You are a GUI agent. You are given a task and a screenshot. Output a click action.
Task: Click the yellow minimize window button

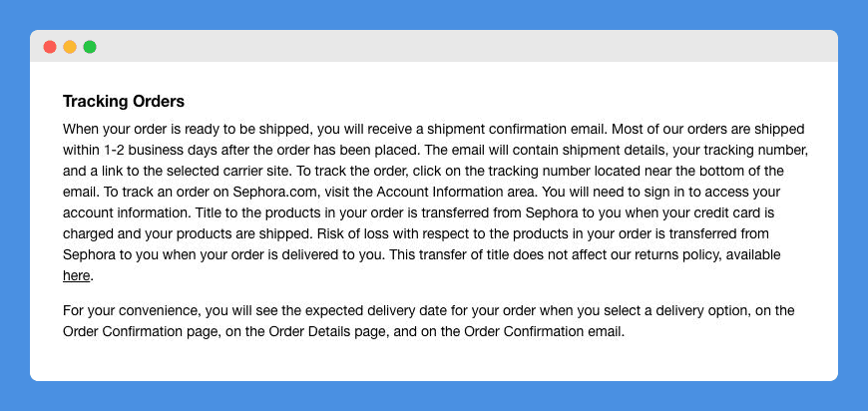pyautogui.click(x=70, y=47)
